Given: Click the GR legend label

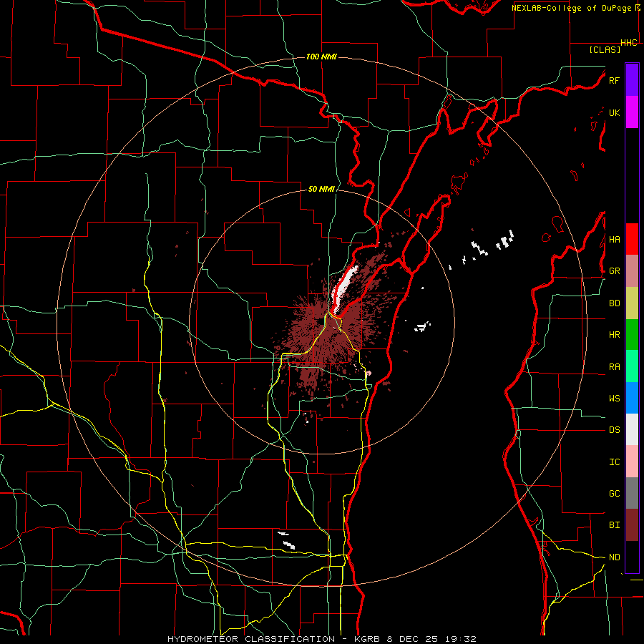Looking at the screenshot, I should (x=614, y=271).
